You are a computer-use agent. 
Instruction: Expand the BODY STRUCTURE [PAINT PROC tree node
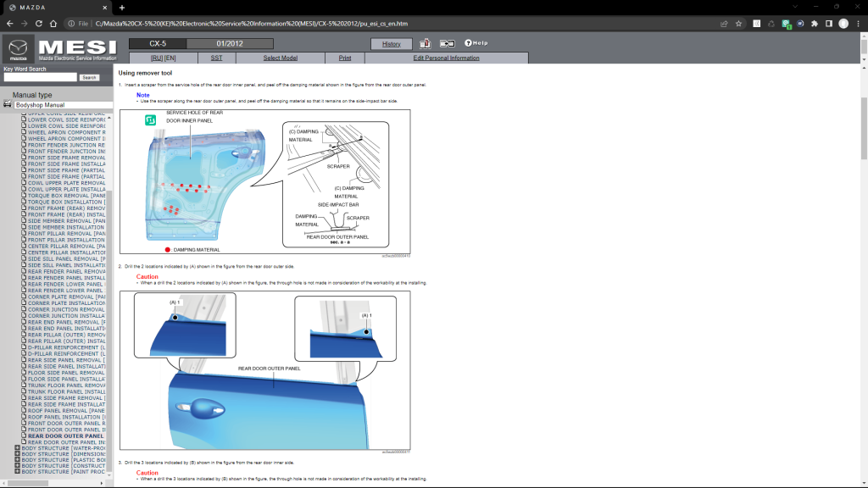coord(17,472)
